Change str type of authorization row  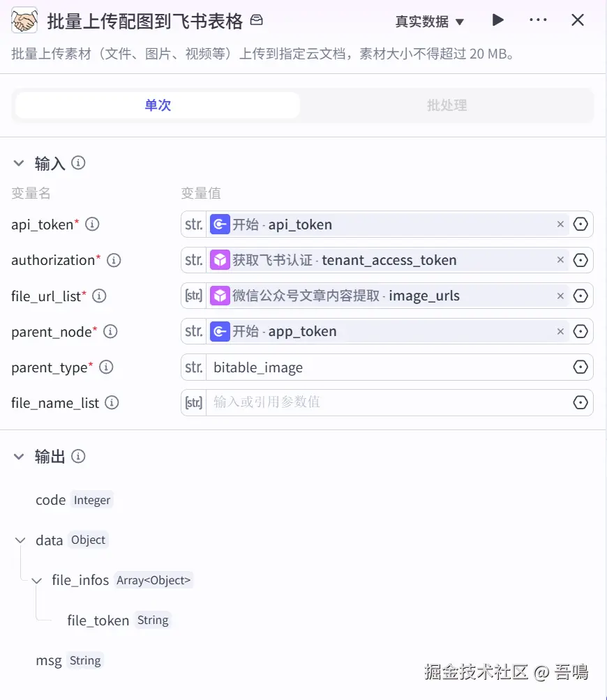(194, 260)
